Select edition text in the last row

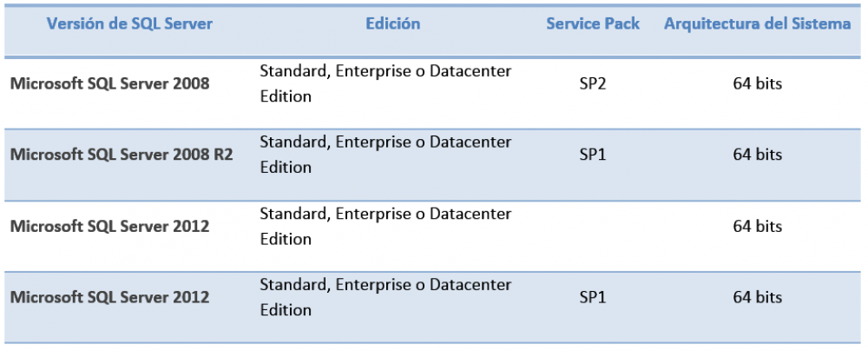386,297
